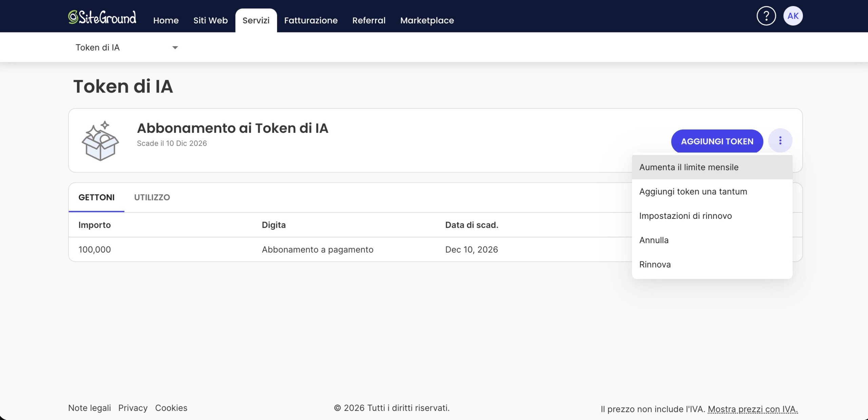Click the SiteGround logo
This screenshot has width=868, height=420.
(x=102, y=17)
